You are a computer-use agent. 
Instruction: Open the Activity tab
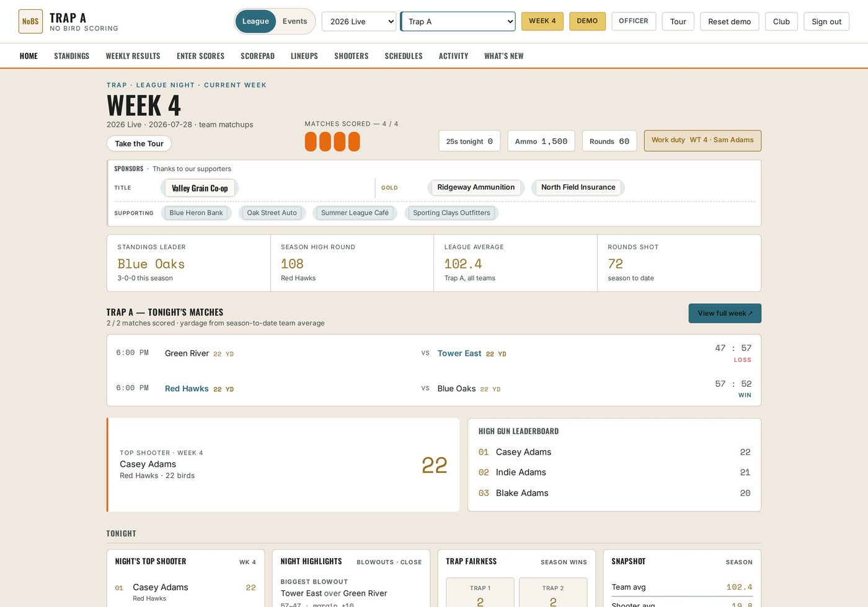453,56
